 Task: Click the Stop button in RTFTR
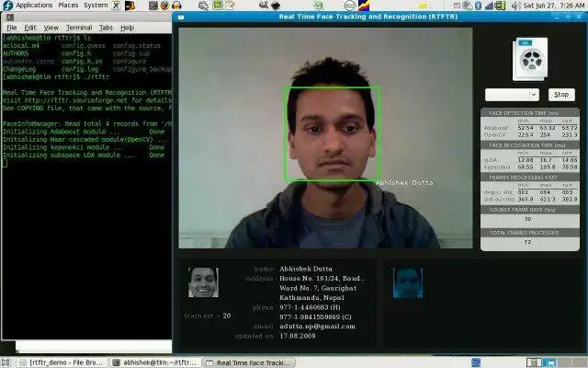point(561,95)
